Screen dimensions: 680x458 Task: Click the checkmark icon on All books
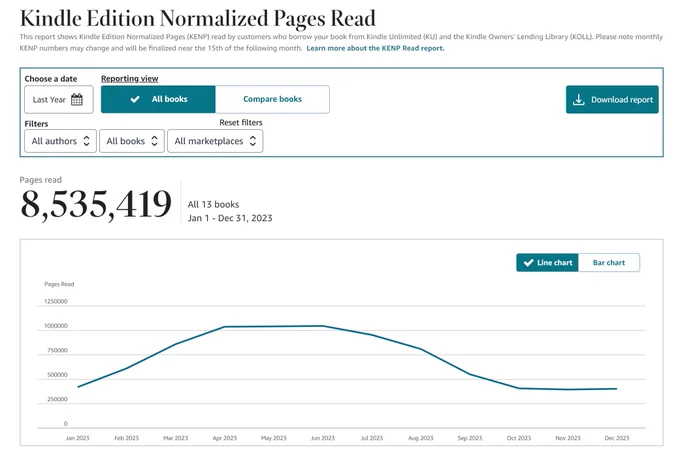tap(135, 99)
